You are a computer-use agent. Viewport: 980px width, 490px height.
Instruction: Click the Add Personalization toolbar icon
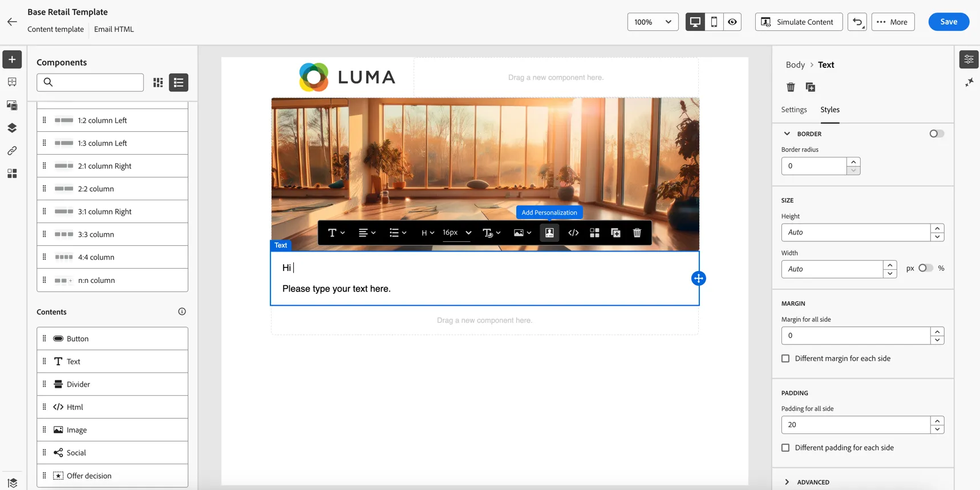(549, 233)
